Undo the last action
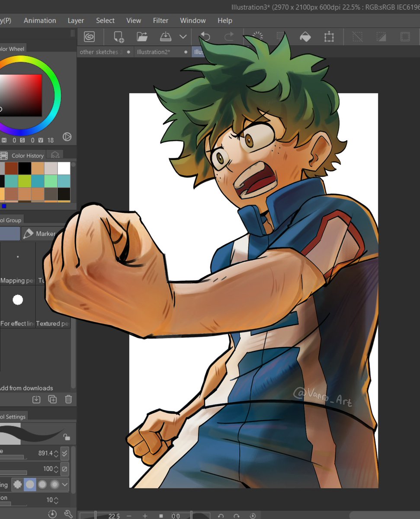 click(205, 37)
